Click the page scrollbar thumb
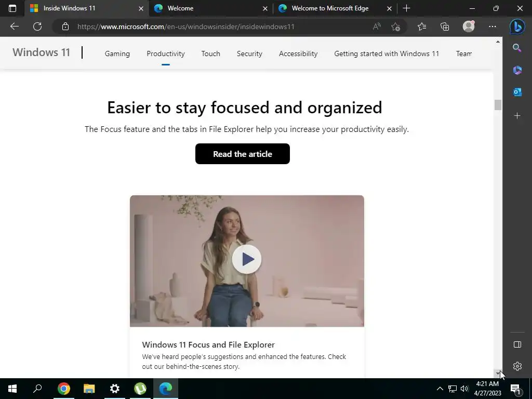This screenshot has height=399, width=532. [498, 105]
